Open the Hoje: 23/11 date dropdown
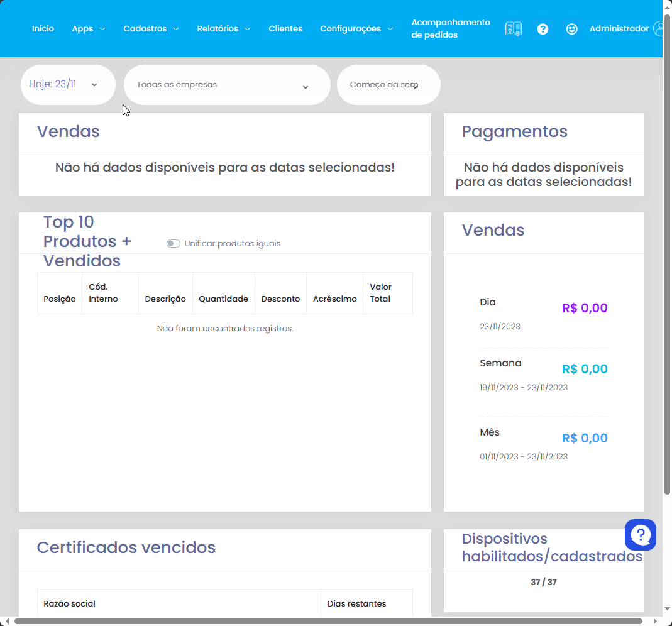Viewport: 672px width, 626px height. click(x=68, y=85)
